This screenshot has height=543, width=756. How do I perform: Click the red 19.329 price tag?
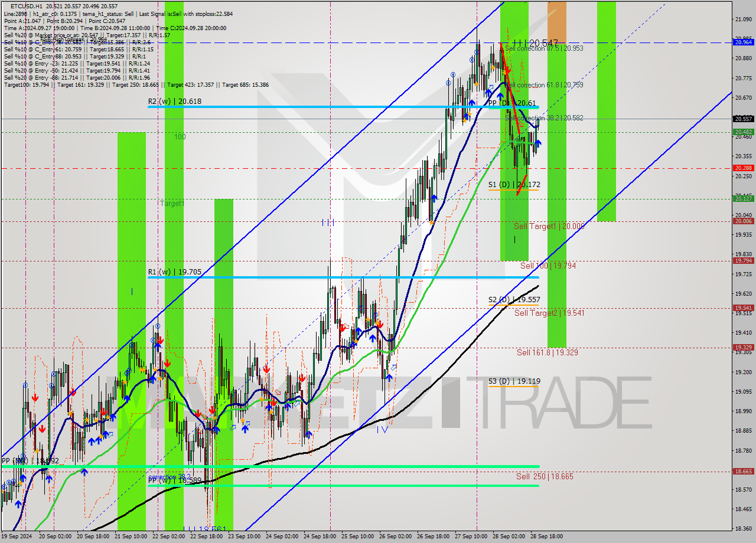[x=743, y=348]
